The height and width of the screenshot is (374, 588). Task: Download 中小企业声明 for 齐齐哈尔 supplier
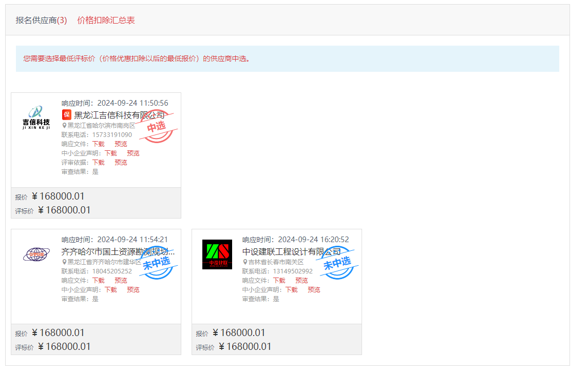click(x=110, y=290)
